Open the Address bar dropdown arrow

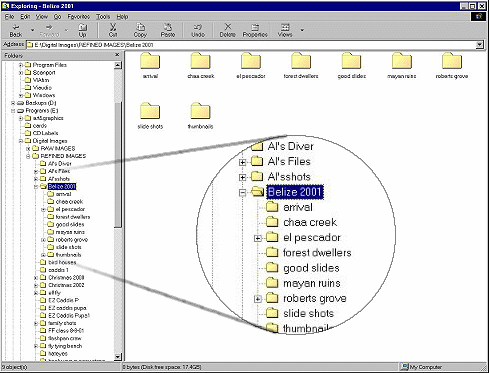[x=479, y=45]
